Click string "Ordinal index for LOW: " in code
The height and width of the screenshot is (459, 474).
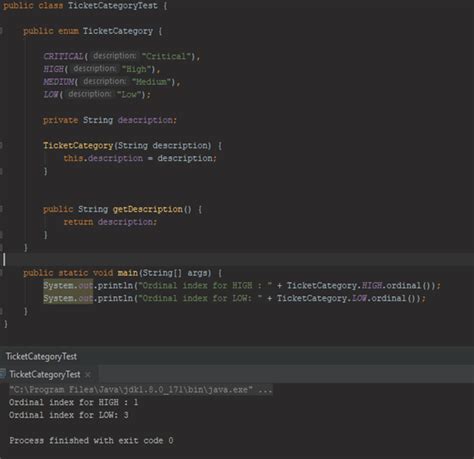click(200, 298)
